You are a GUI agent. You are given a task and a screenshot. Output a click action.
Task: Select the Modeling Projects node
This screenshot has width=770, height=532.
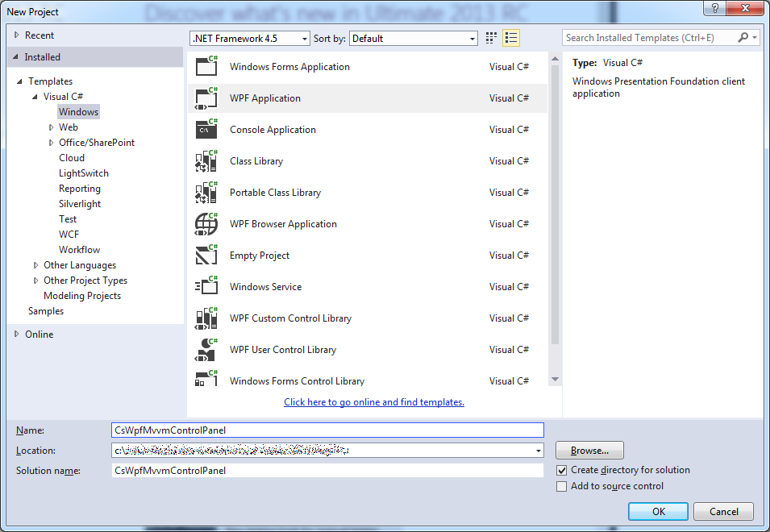(x=82, y=296)
